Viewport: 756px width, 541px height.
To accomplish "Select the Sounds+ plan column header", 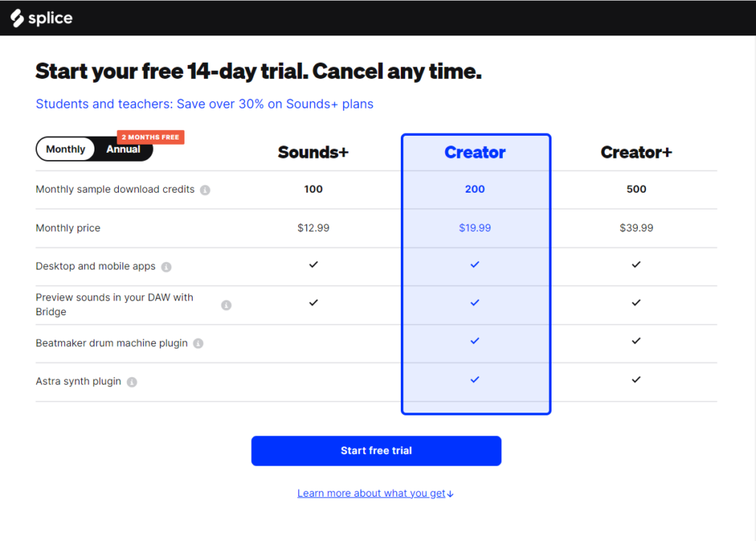I will tap(313, 153).
